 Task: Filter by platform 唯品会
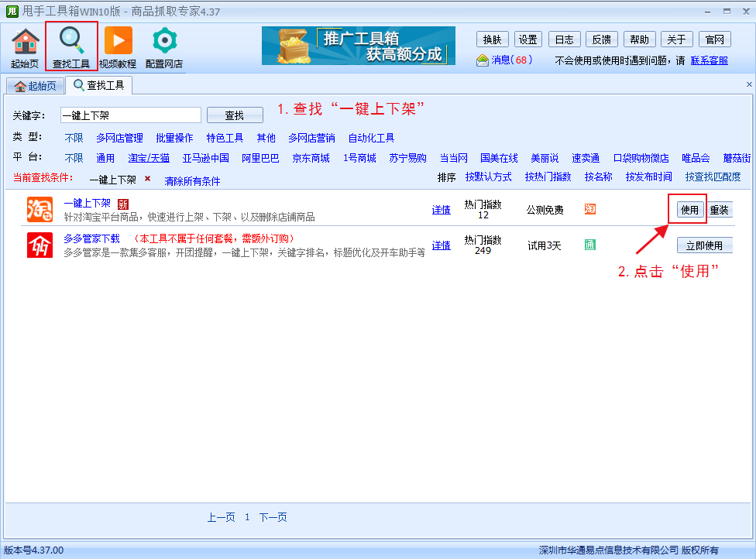pyautogui.click(x=696, y=158)
